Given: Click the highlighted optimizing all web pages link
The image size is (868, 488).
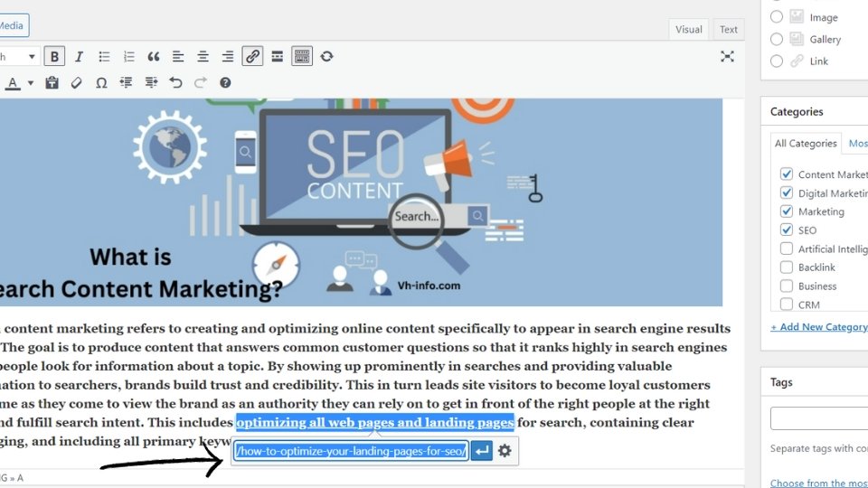Looking at the screenshot, I should (374, 423).
